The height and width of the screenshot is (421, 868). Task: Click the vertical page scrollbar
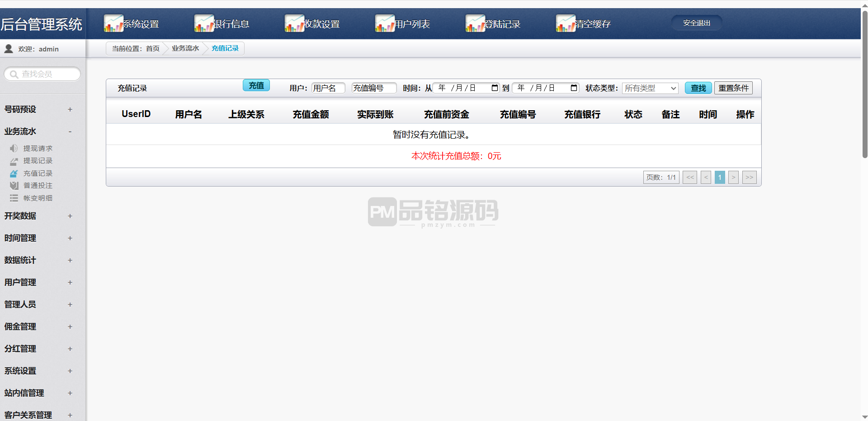[x=864, y=84]
